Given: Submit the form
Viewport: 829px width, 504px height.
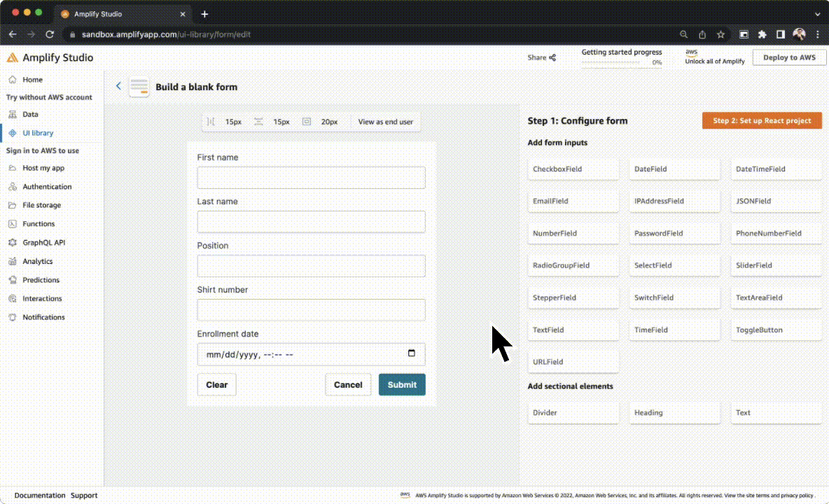Looking at the screenshot, I should point(401,384).
